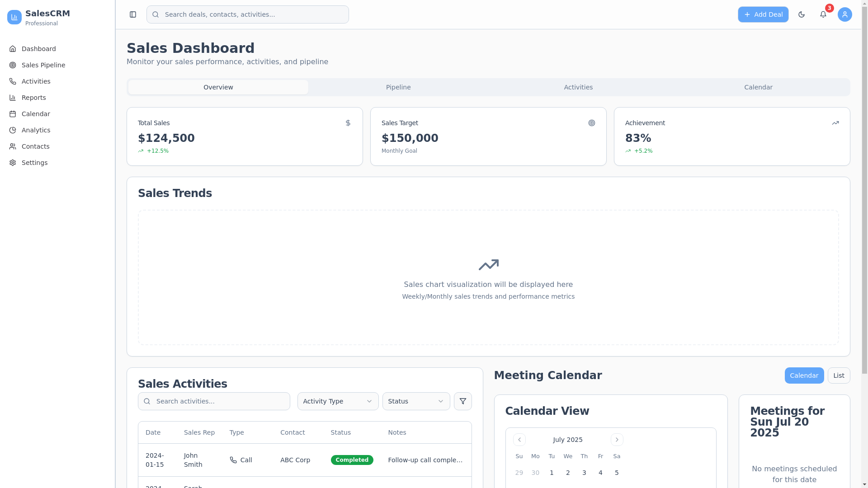
Task: Open Reports from sidebar menu
Action: [x=57, y=98]
